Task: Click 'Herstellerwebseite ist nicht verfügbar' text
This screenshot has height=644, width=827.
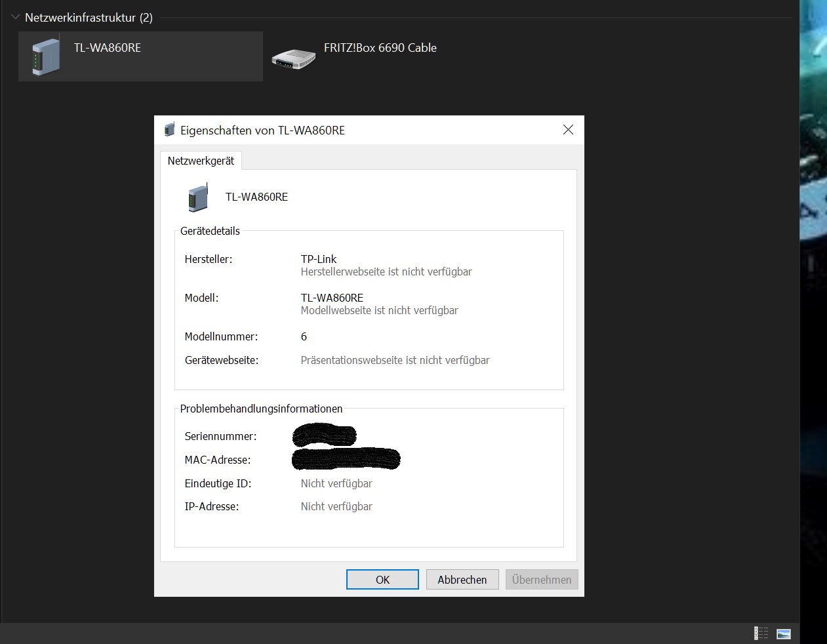Action: (386, 272)
